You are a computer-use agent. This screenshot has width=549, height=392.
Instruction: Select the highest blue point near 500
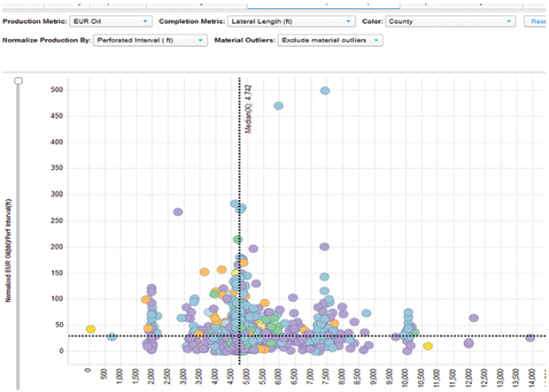click(325, 90)
